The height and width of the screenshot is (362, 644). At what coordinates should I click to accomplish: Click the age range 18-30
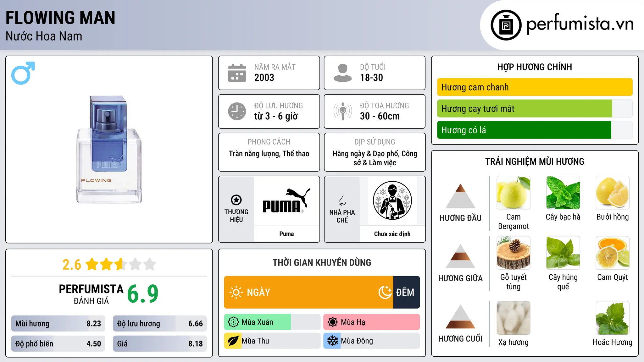(x=371, y=78)
